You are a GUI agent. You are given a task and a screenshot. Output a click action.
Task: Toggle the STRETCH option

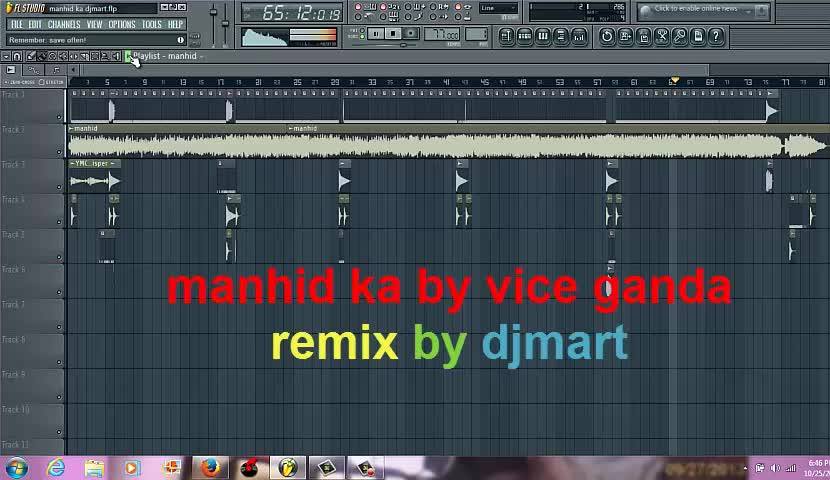(51, 83)
